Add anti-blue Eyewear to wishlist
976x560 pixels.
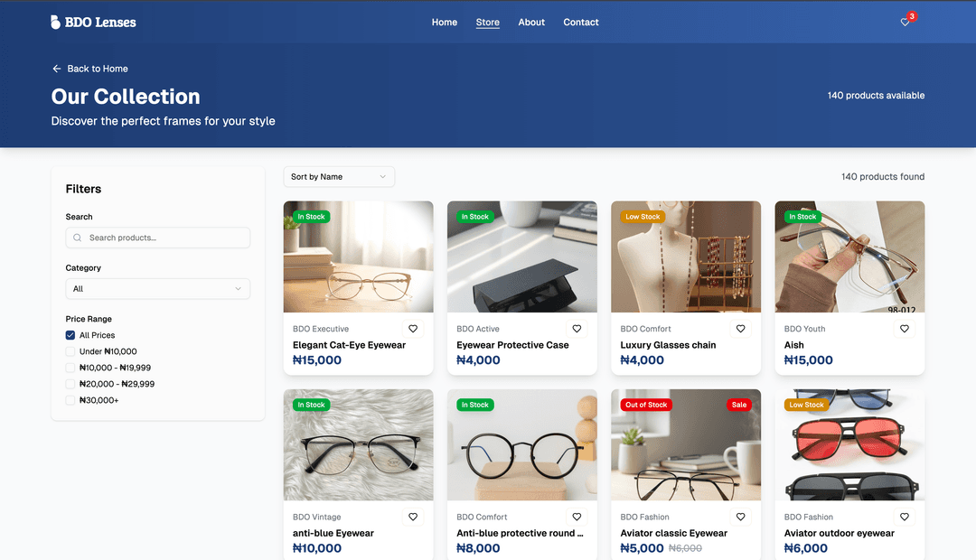click(x=413, y=517)
